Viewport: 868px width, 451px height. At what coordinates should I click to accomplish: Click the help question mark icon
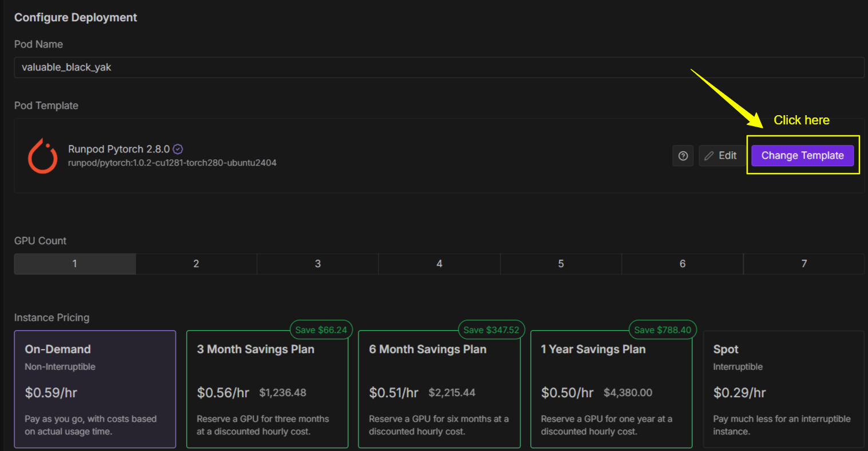pos(682,156)
